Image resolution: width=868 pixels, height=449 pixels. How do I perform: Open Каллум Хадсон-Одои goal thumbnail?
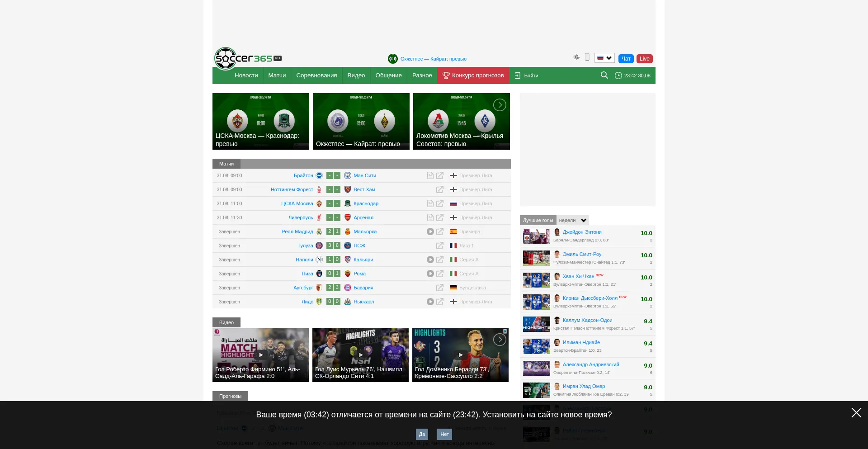[537, 324]
